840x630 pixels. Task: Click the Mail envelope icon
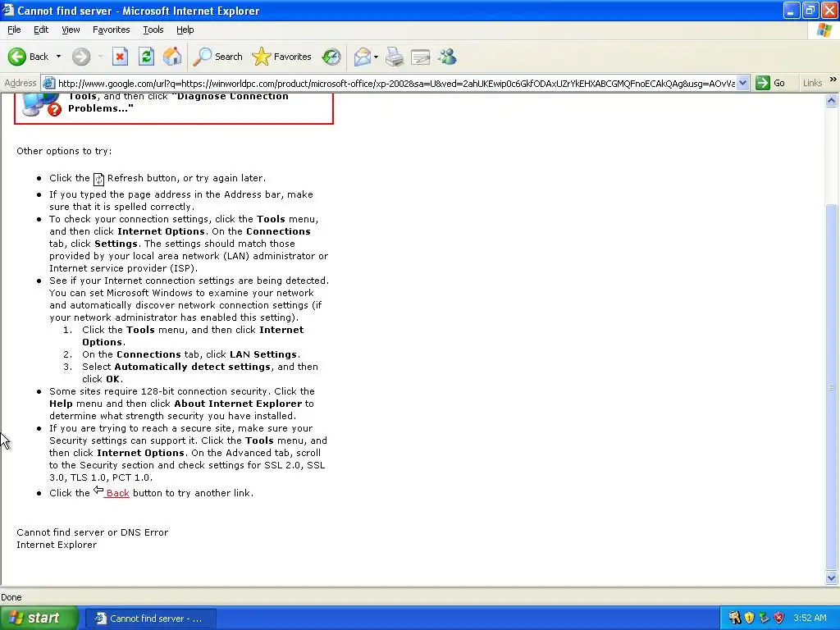[x=362, y=57]
